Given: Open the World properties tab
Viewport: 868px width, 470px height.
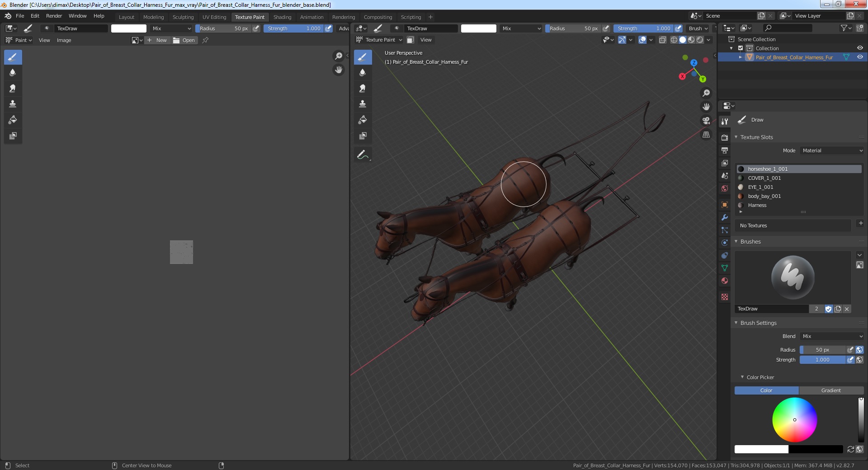Looking at the screenshot, I should click(x=725, y=188).
